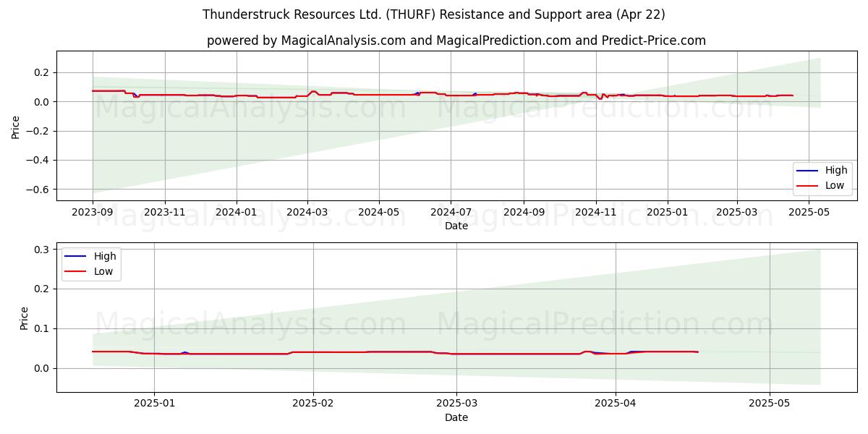
Task: Click the 2025-01 tick label on the lower chart
Action: [x=153, y=404]
